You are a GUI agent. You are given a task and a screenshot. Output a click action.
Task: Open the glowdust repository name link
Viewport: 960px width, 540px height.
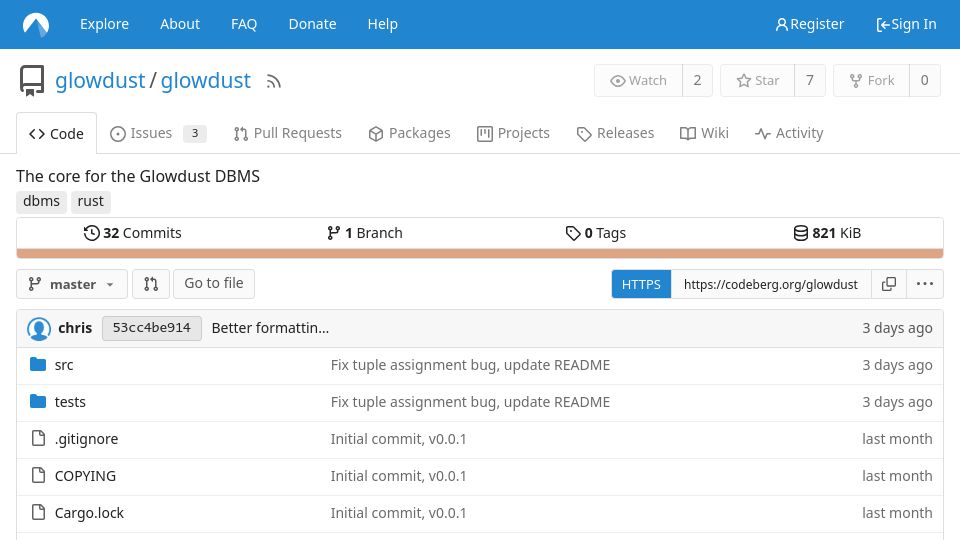click(x=206, y=81)
